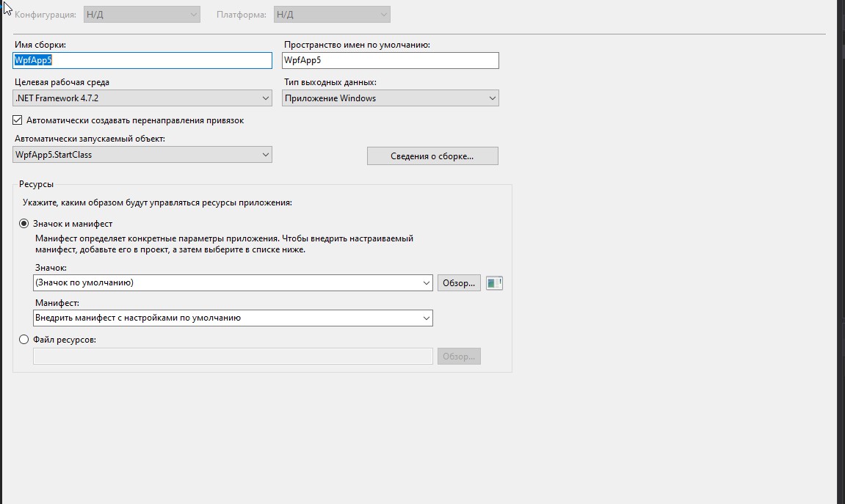Click the Конфигурация dropdown at the top
Screen dimensions: 845x504
pos(141,15)
